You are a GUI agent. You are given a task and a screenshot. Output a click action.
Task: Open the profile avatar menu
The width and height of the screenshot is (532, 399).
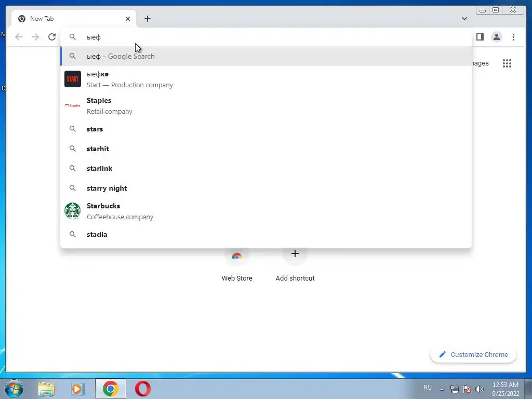tap(496, 37)
